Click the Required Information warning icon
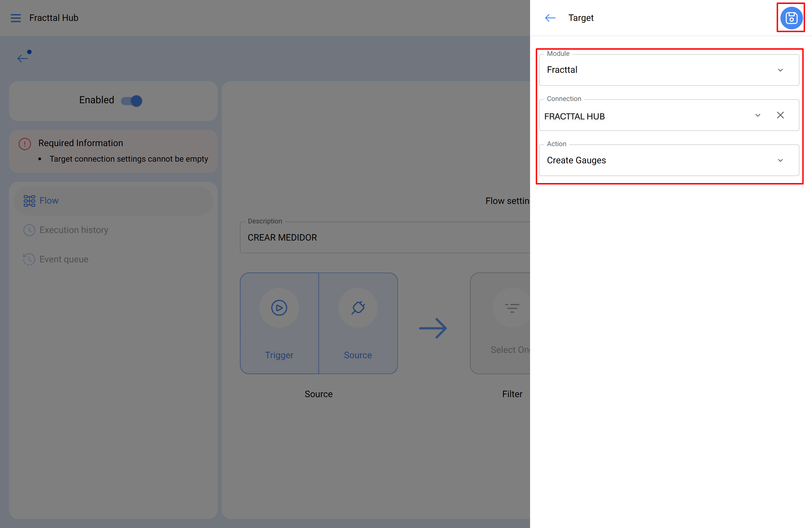This screenshot has width=812, height=528. [x=25, y=144]
